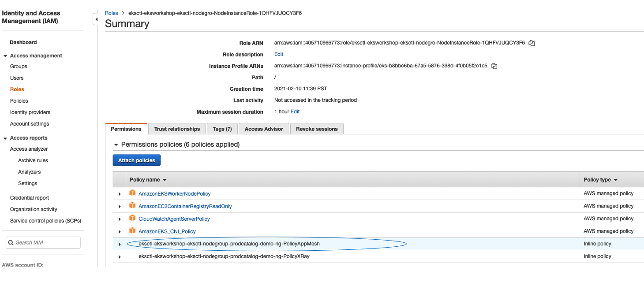
Task: Collapse the Access management sidebar group
Action: [x=5, y=56]
